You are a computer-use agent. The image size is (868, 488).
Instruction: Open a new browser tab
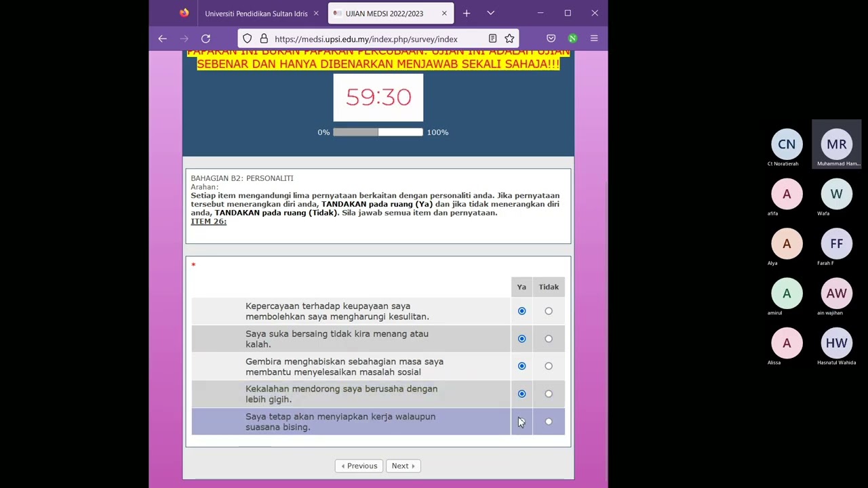[467, 14]
